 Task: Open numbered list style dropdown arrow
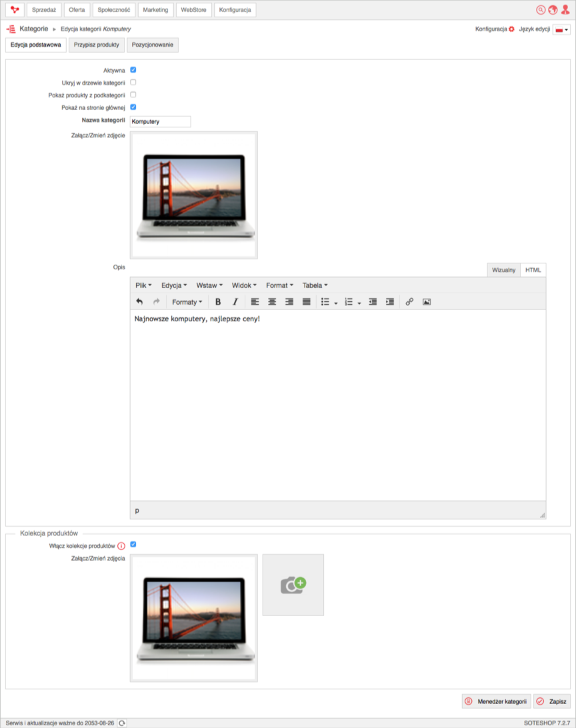pyautogui.click(x=359, y=303)
